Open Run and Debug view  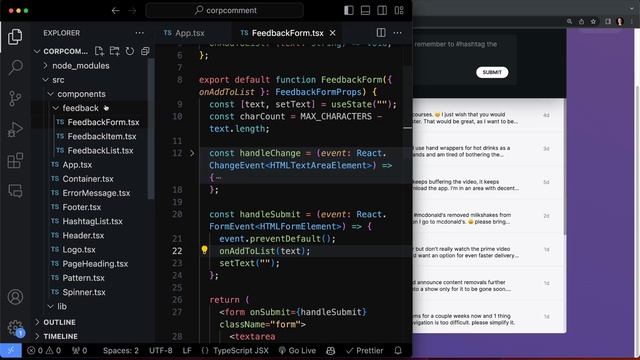pyautogui.click(x=15, y=129)
